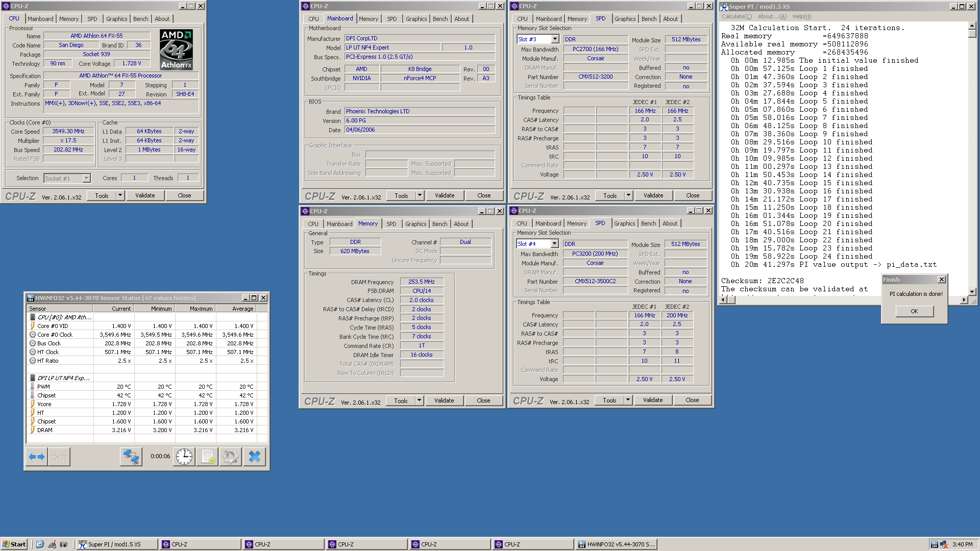Click Super PI title bar icon
The width and height of the screenshot is (980, 551).
coord(724,7)
